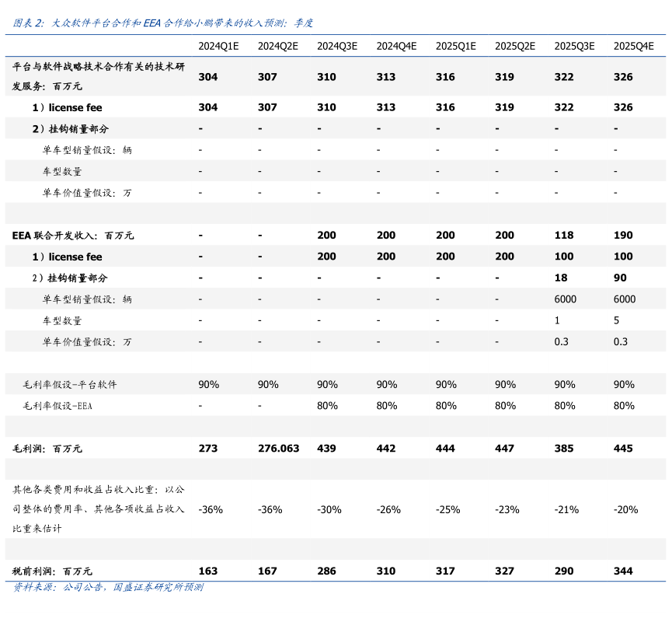Image resolution: width=672 pixels, height=622 pixels.
Task: Click the row label EEA 联合开发收入：百万元
Action: (73, 236)
